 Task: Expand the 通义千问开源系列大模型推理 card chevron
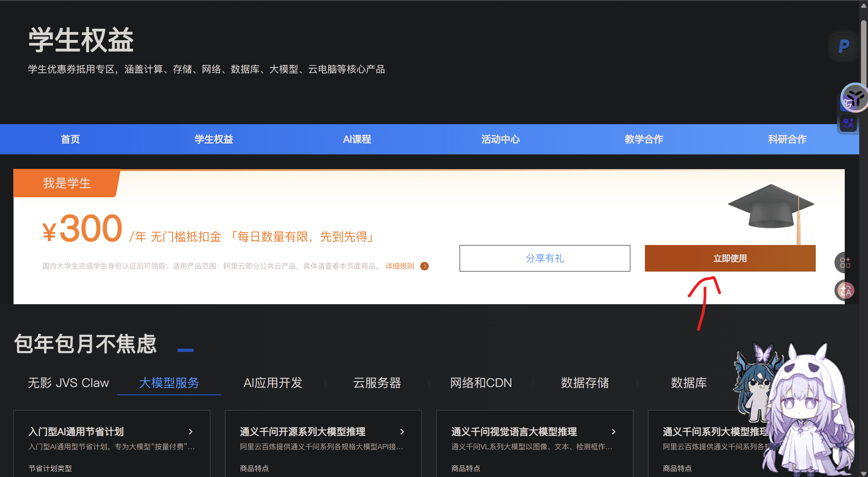click(402, 431)
